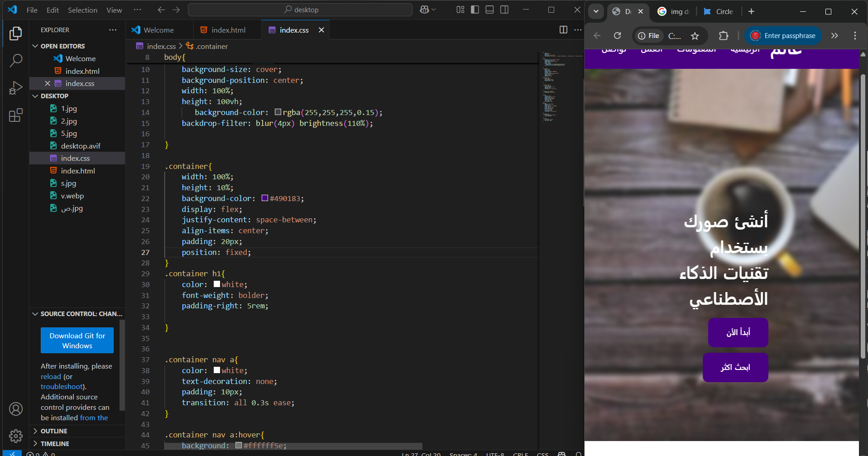Toggle primary side bar layout button
This screenshot has height=456, width=868.
click(475, 10)
